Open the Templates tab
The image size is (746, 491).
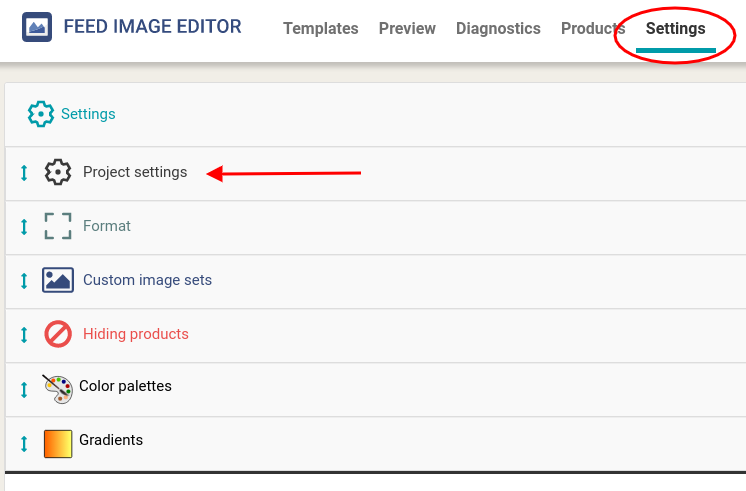[321, 29]
